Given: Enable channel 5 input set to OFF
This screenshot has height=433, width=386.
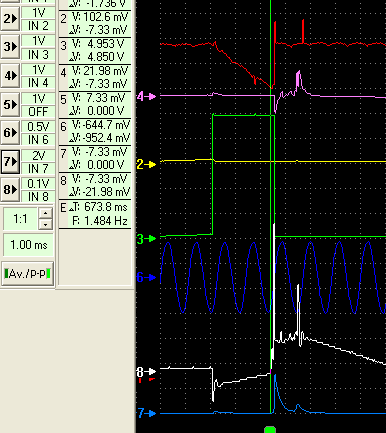Looking at the screenshot, I should (38, 111).
